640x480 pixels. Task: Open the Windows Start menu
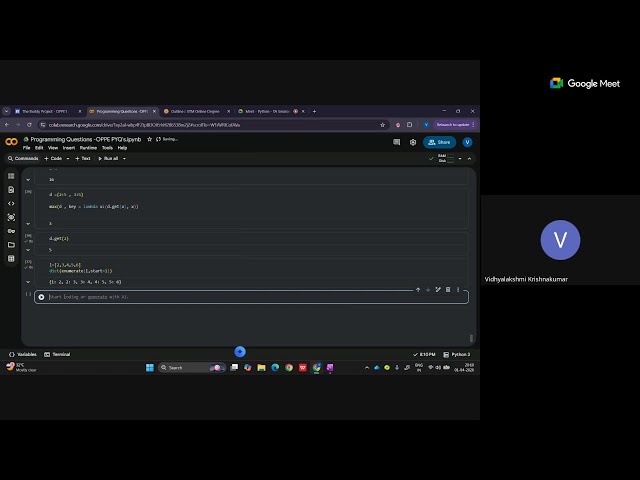[x=150, y=368]
